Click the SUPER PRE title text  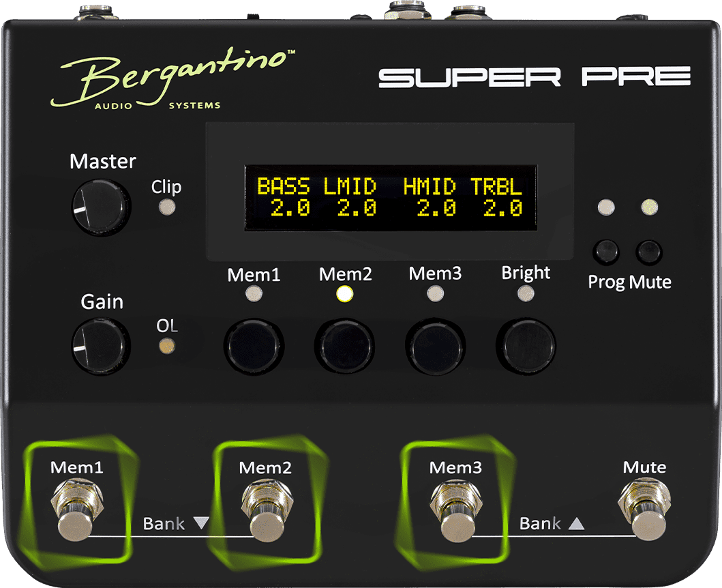pyautogui.click(x=535, y=76)
